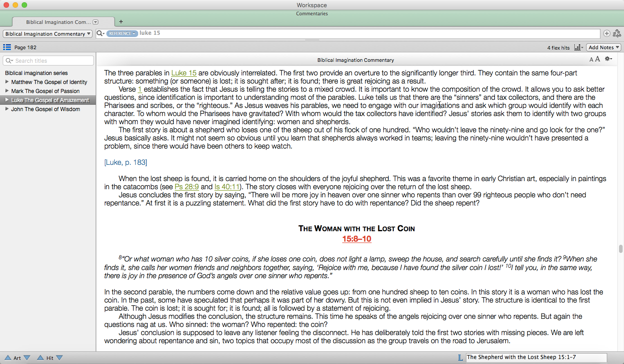Open the magnifier menu in Search titles field
The image size is (624, 364).
(x=9, y=61)
